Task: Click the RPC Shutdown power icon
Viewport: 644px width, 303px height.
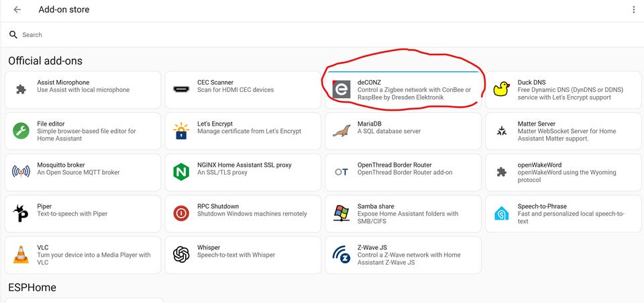Action: click(181, 214)
